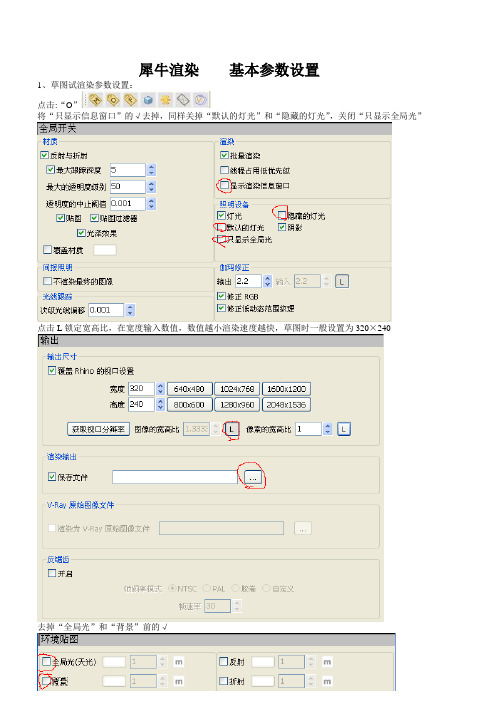Click the m map button for 全局光(天光)
The width and height of the screenshot is (496, 702).
(179, 662)
